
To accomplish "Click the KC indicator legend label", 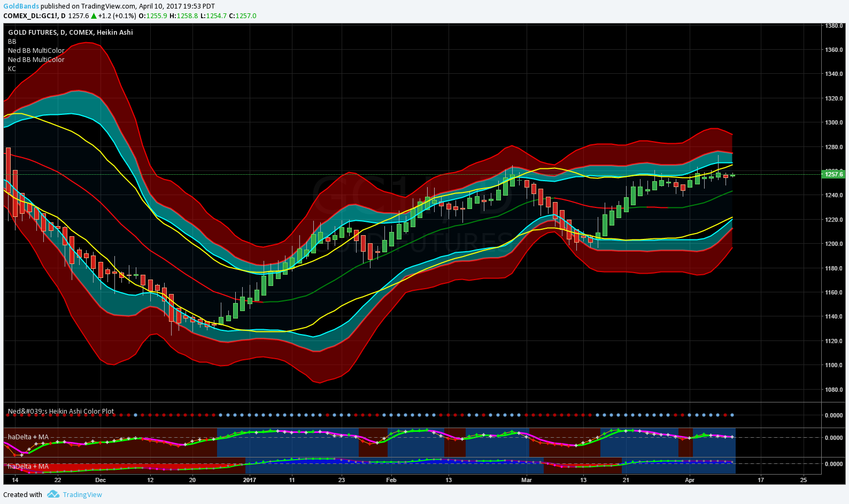I will (x=12, y=68).
